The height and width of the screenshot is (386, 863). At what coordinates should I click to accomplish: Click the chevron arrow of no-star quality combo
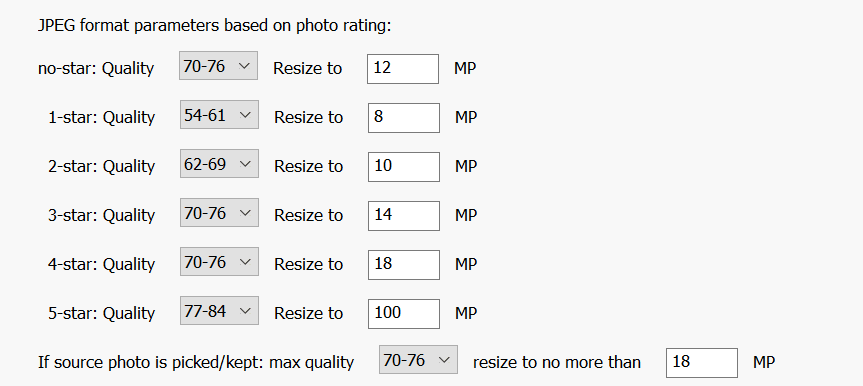coord(244,67)
